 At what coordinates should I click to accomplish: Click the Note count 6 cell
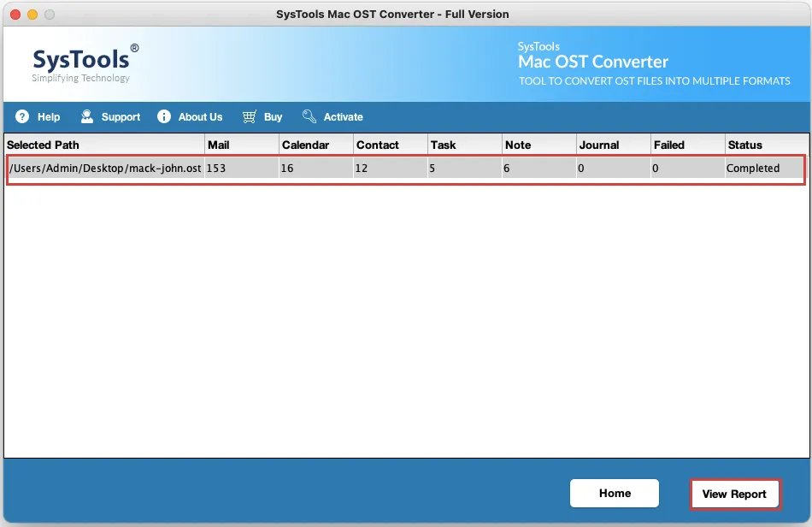[539, 169]
